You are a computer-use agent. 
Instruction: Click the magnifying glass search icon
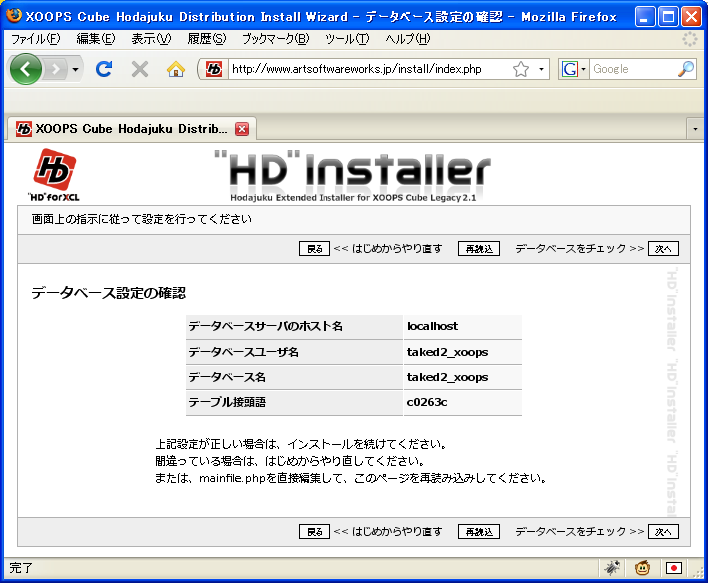(x=686, y=69)
